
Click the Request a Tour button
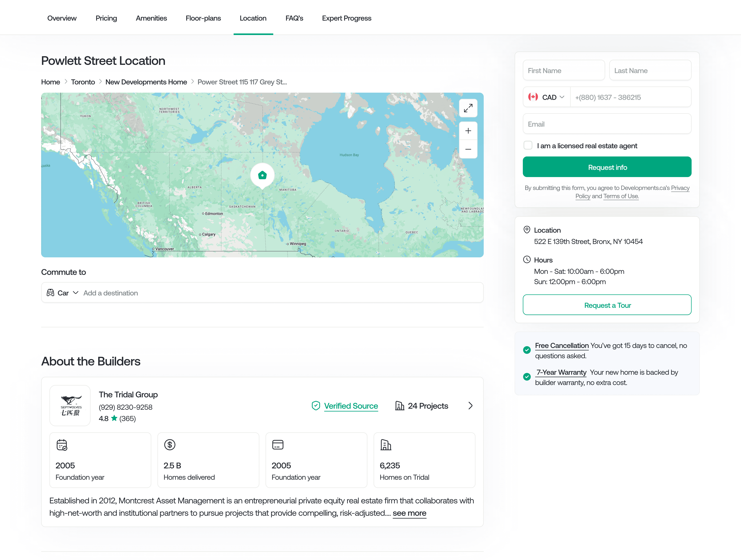coord(607,305)
